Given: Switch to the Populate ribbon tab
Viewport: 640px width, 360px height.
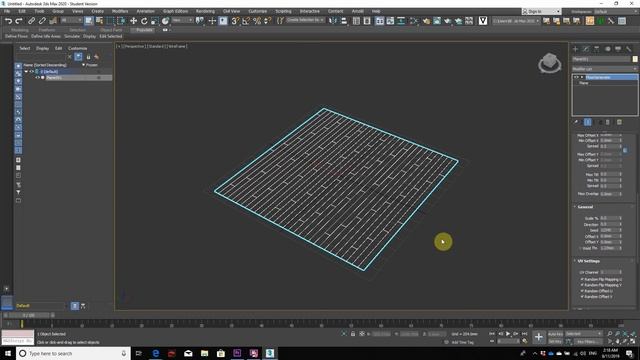Looking at the screenshot, I should pos(144,30).
